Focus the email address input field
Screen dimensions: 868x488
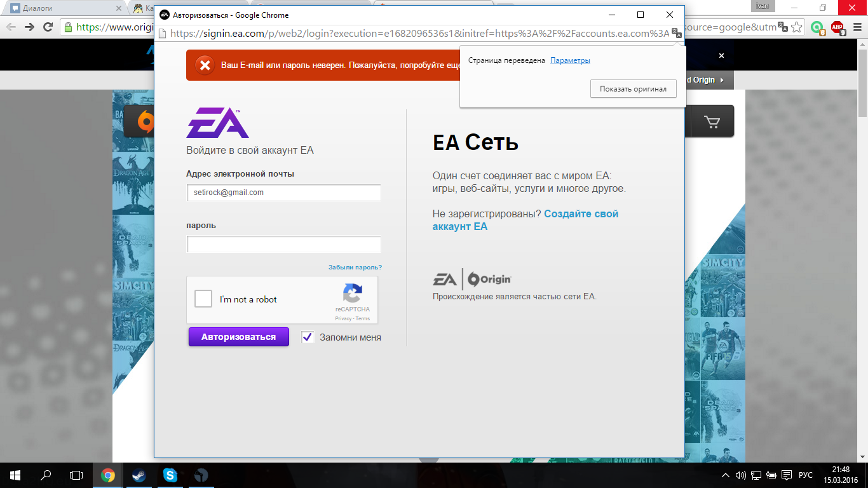pyautogui.click(x=283, y=193)
